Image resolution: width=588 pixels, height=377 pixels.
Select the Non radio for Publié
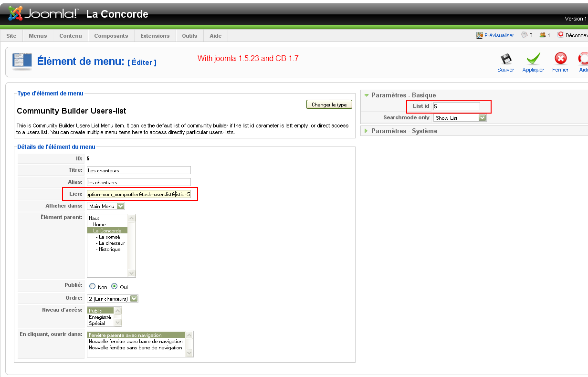[93, 287]
